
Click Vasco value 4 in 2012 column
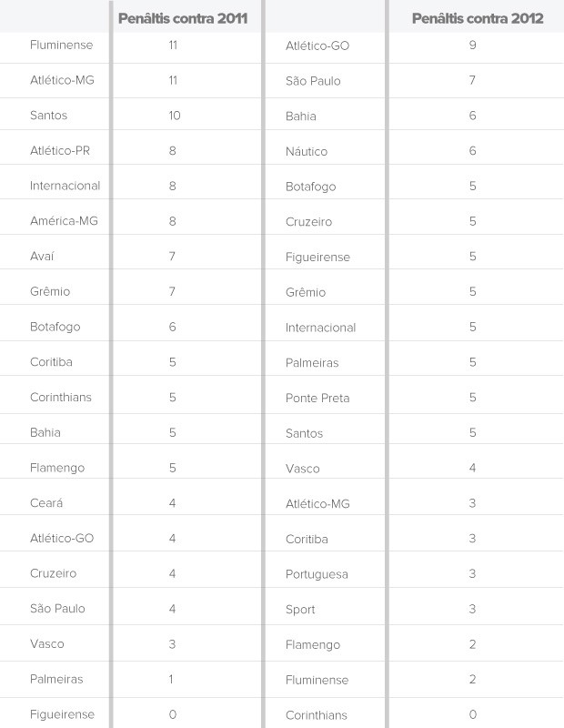coord(473,468)
